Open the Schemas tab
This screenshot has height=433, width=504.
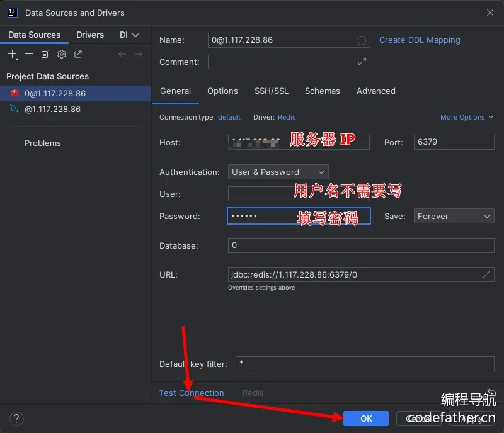click(x=322, y=91)
